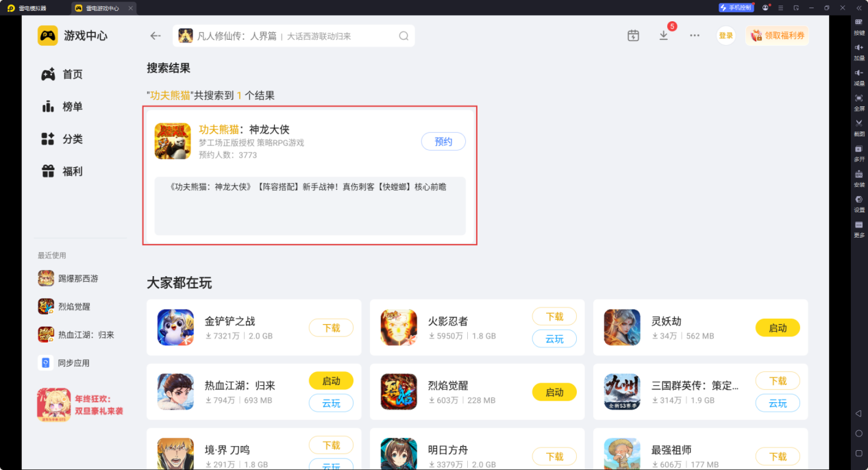Open the hamburger menu in title bar
Image resolution: width=868 pixels, height=470 pixels.
point(781,8)
